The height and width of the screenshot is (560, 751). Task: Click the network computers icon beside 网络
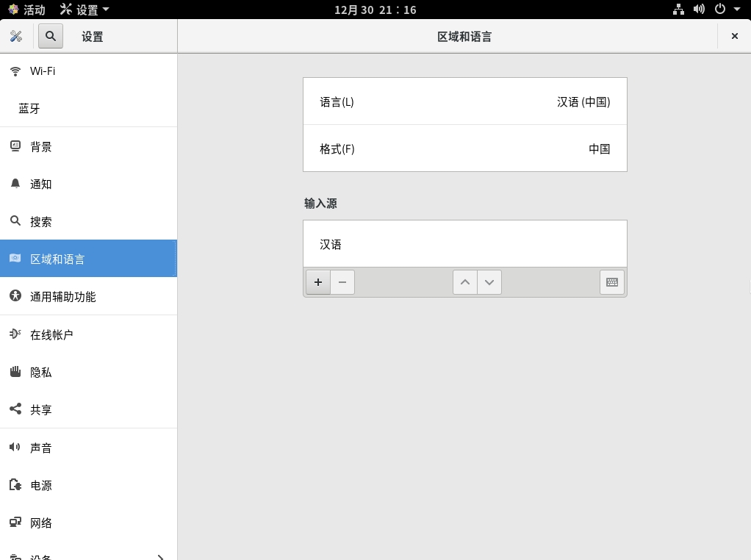pyautogui.click(x=15, y=523)
